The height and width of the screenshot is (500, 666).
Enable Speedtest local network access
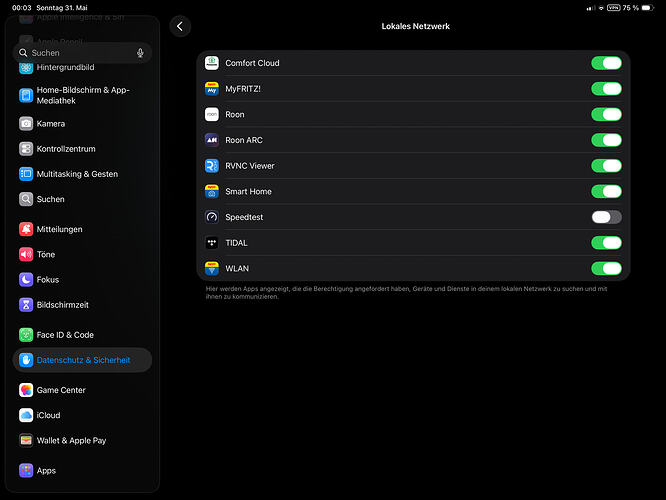[606, 217]
